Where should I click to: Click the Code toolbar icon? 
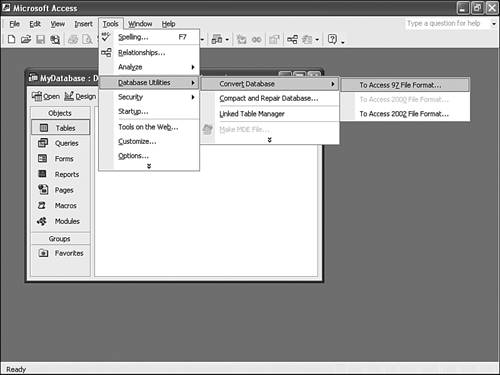[x=241, y=40]
